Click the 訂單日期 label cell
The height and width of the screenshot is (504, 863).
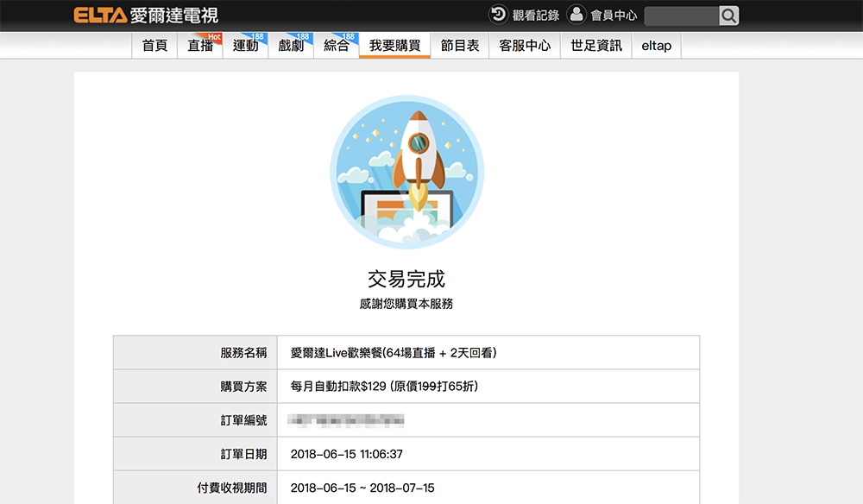click(x=195, y=454)
